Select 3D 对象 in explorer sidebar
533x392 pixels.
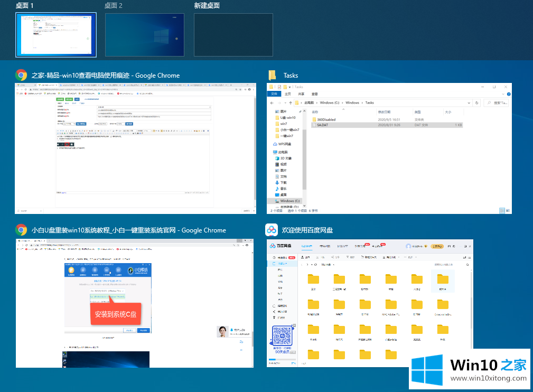pos(284,158)
